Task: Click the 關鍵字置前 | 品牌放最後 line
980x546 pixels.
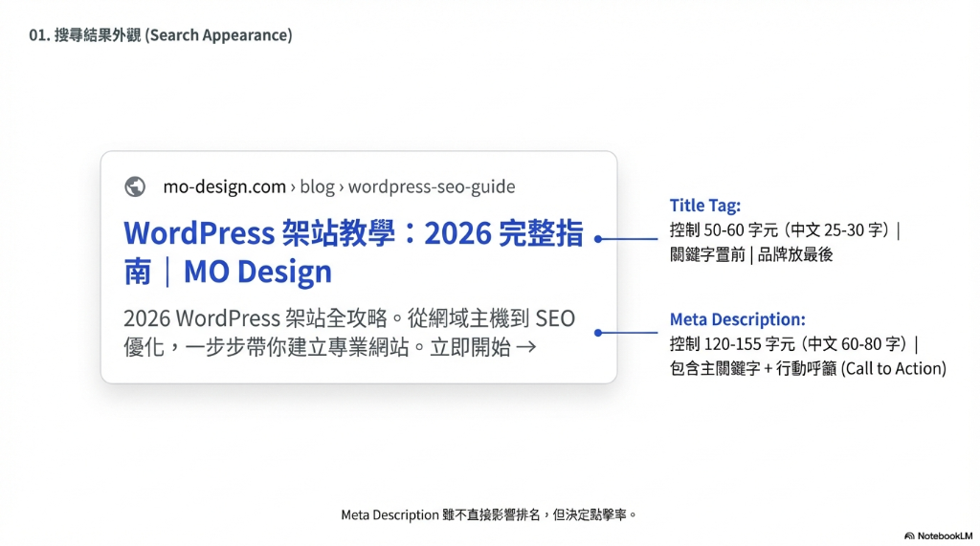Action: point(752,254)
